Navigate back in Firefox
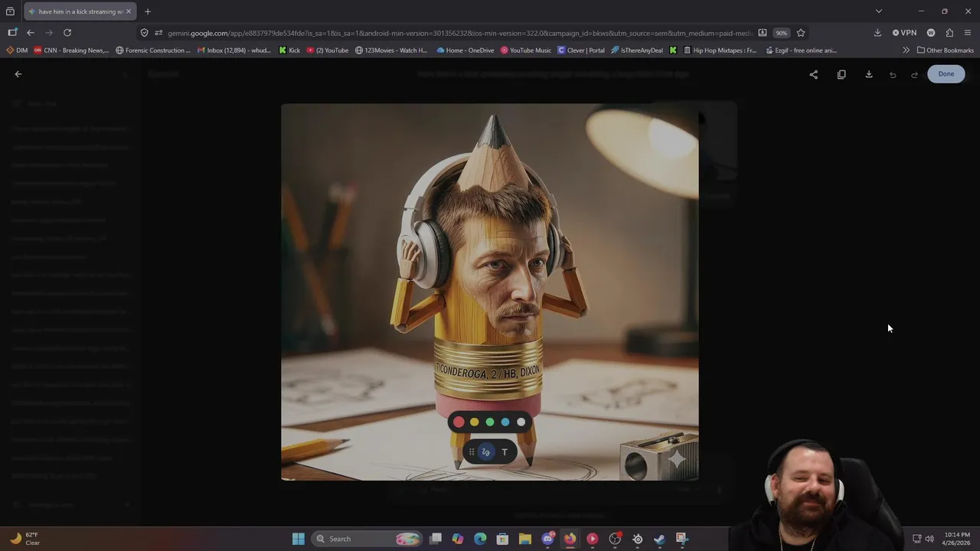Viewport: 980px width, 551px height. 31,33
